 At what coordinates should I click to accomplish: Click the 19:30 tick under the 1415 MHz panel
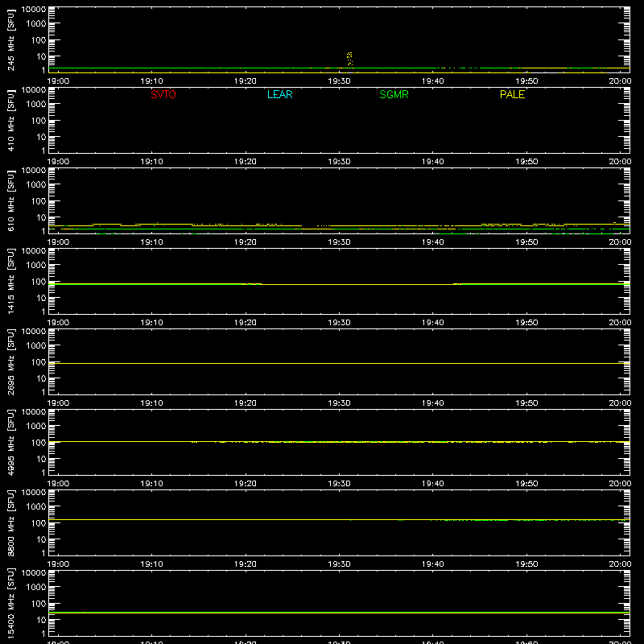click(339, 323)
